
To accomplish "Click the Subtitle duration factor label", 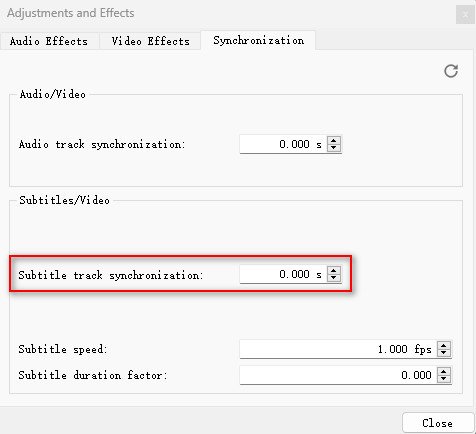I will pos(93,375).
